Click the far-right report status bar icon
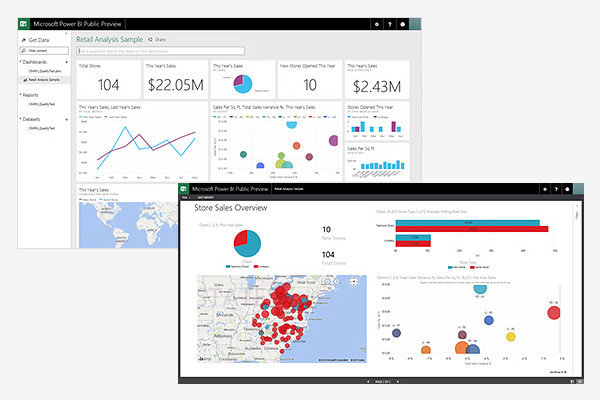Image resolution: width=600 pixels, height=400 pixels. [x=580, y=382]
